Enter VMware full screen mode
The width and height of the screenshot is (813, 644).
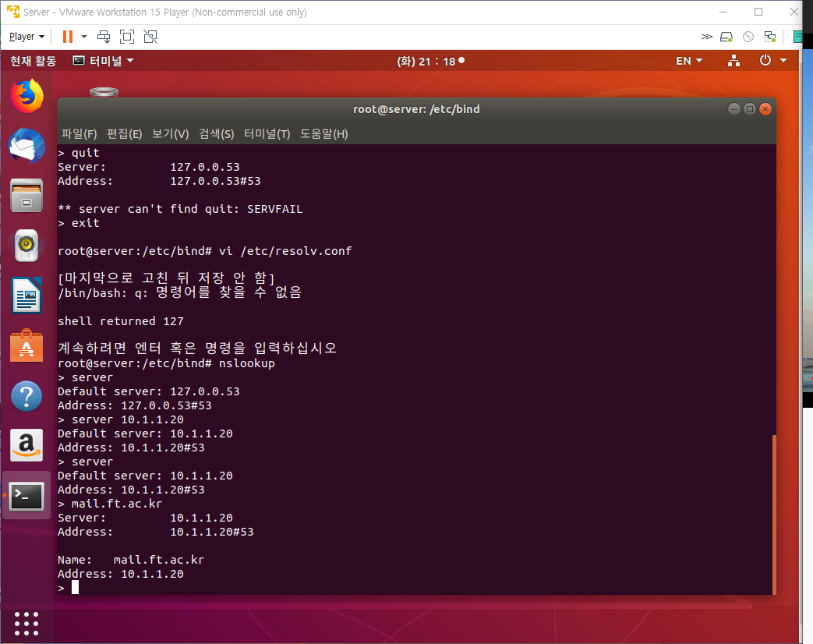(127, 37)
